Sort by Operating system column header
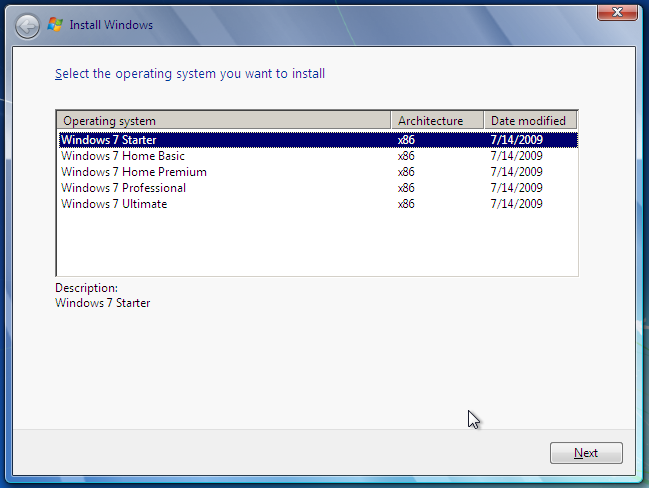The image size is (649, 488). 224,120
